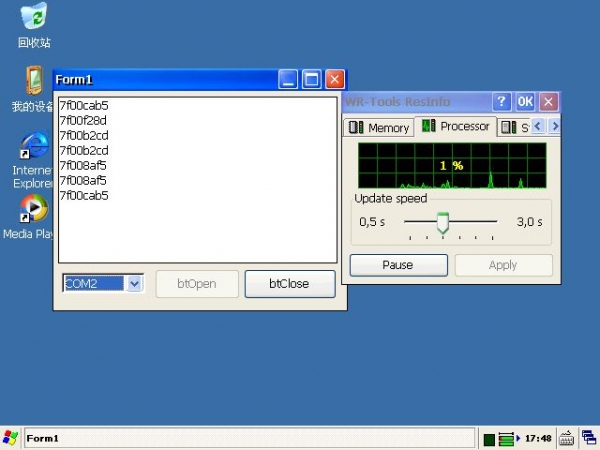Launch Internet Explorer from the desktop
Viewport: 600px width, 450px height.
pos(33,147)
